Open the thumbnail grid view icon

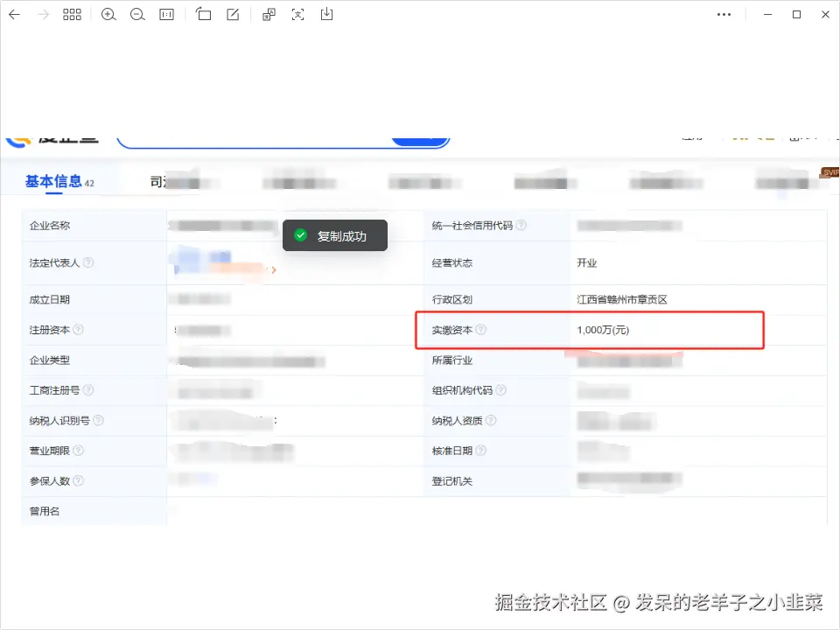pos(72,14)
